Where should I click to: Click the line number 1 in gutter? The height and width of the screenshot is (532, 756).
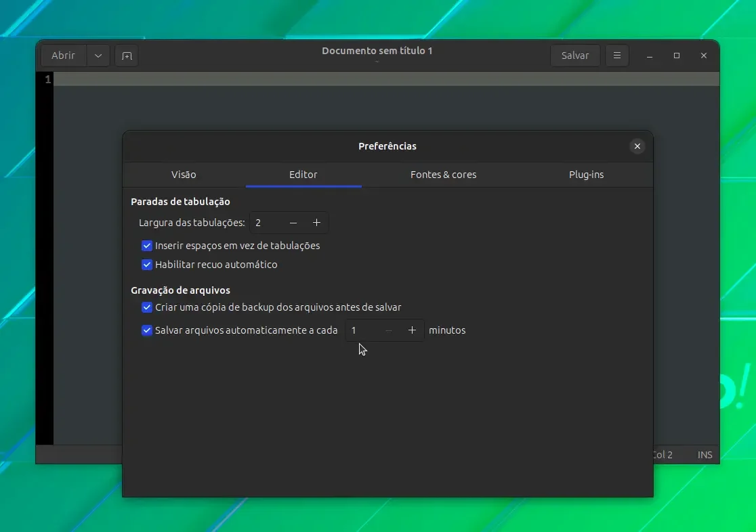click(x=47, y=79)
